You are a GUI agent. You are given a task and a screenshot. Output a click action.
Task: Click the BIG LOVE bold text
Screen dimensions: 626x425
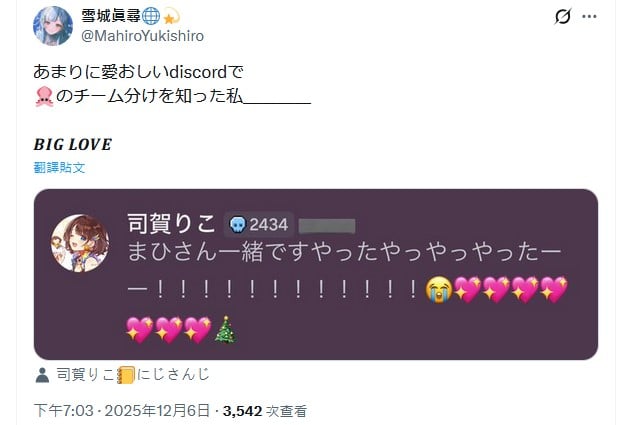(x=73, y=144)
